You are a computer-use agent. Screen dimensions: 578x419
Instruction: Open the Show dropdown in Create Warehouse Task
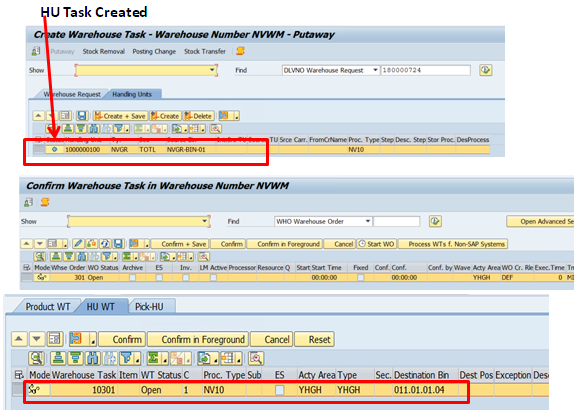coord(212,70)
